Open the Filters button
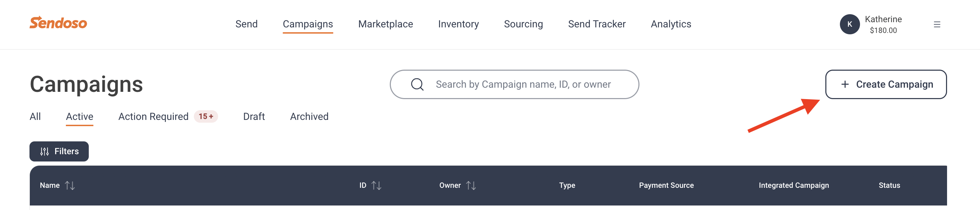Viewport: 980px width, 210px height. pos(59,151)
